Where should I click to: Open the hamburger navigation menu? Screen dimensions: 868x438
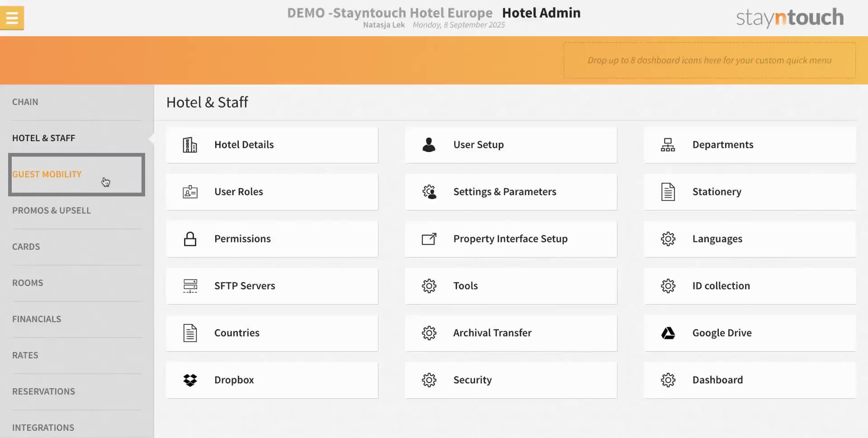[x=12, y=18]
